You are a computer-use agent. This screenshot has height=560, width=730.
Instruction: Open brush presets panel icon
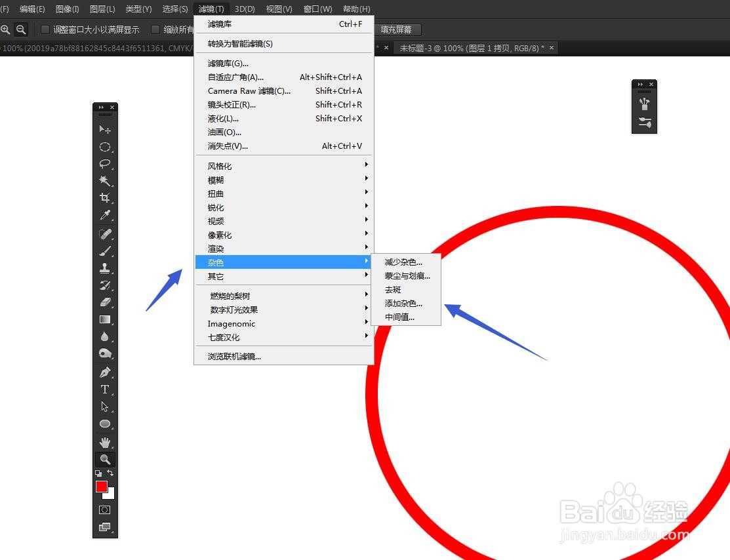(x=644, y=104)
